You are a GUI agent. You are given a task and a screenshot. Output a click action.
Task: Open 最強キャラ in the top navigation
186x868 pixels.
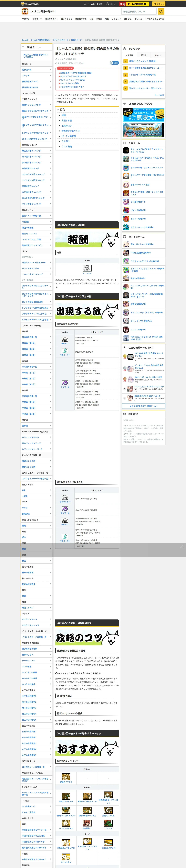(x=37, y=19)
